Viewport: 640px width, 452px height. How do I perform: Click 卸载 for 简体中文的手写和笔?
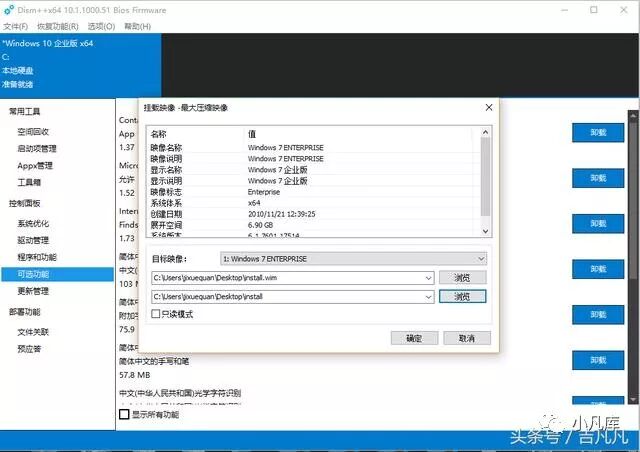click(x=598, y=360)
